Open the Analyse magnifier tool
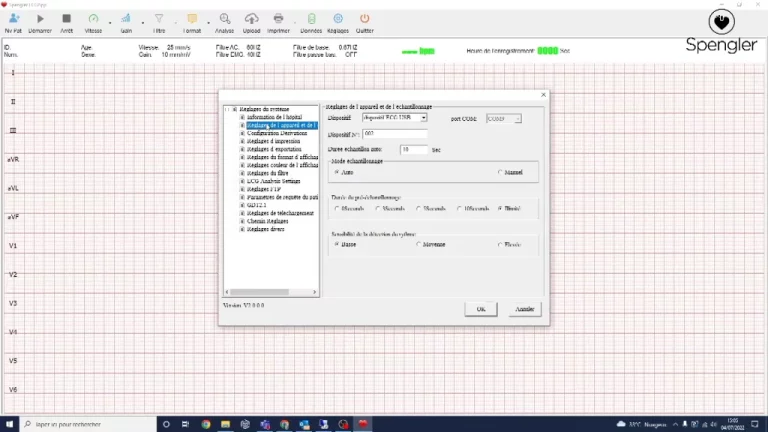The image size is (768, 432). point(225,21)
